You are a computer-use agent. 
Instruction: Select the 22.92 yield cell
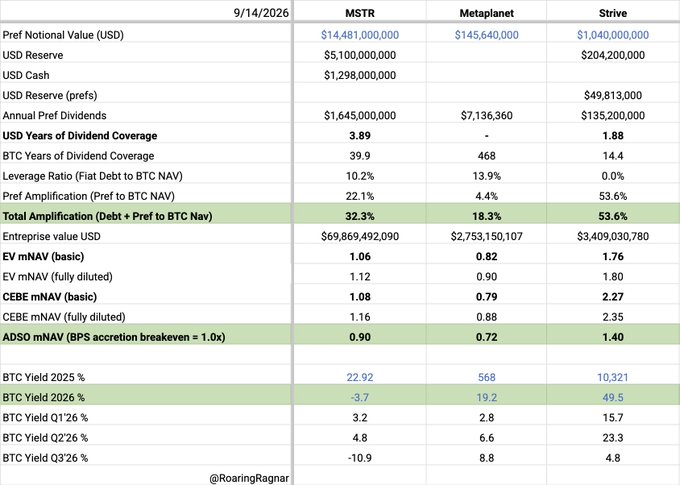click(360, 377)
